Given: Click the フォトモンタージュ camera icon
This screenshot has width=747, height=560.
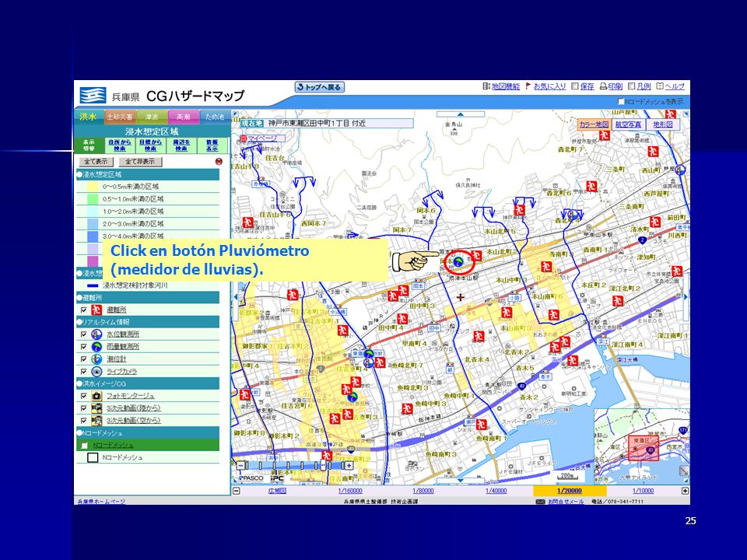Looking at the screenshot, I should [96, 396].
